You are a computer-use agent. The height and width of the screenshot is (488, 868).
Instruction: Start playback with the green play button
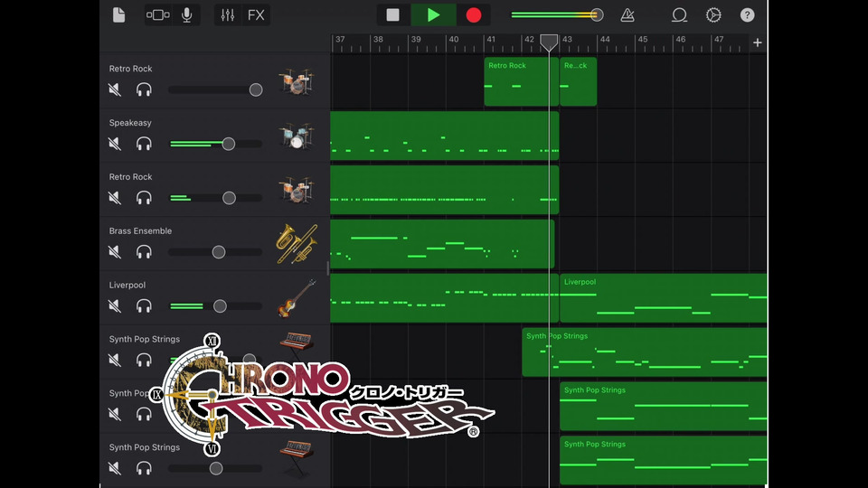click(433, 15)
